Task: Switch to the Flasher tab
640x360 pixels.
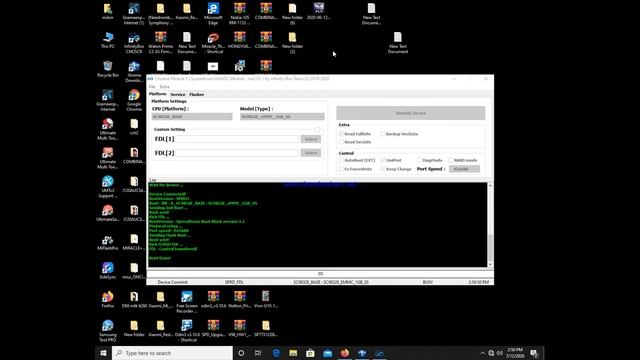Action: click(197, 94)
